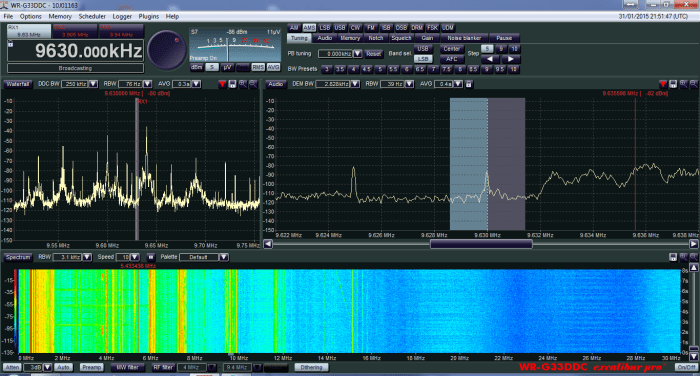Switch S-meter to µV units

[x=227, y=67]
